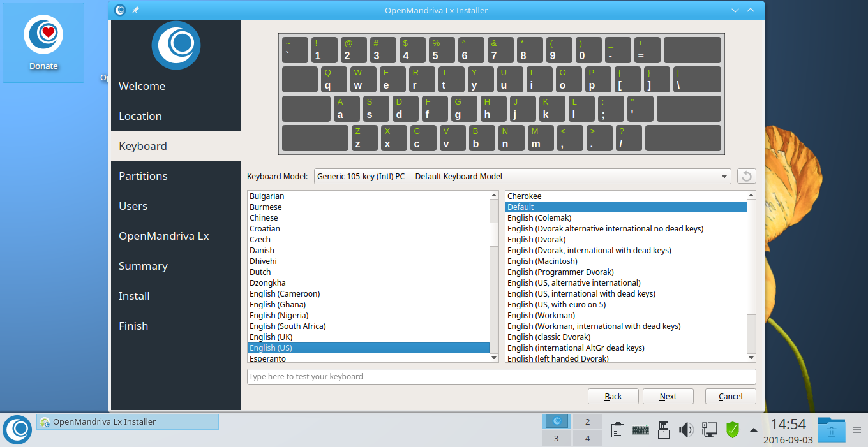868x447 pixels.
Task: Choose the English (Colemak) variant
Action: tap(625, 217)
